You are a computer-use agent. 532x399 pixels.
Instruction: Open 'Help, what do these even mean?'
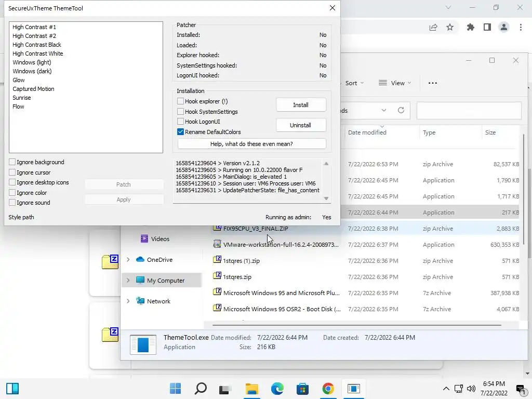pos(251,144)
